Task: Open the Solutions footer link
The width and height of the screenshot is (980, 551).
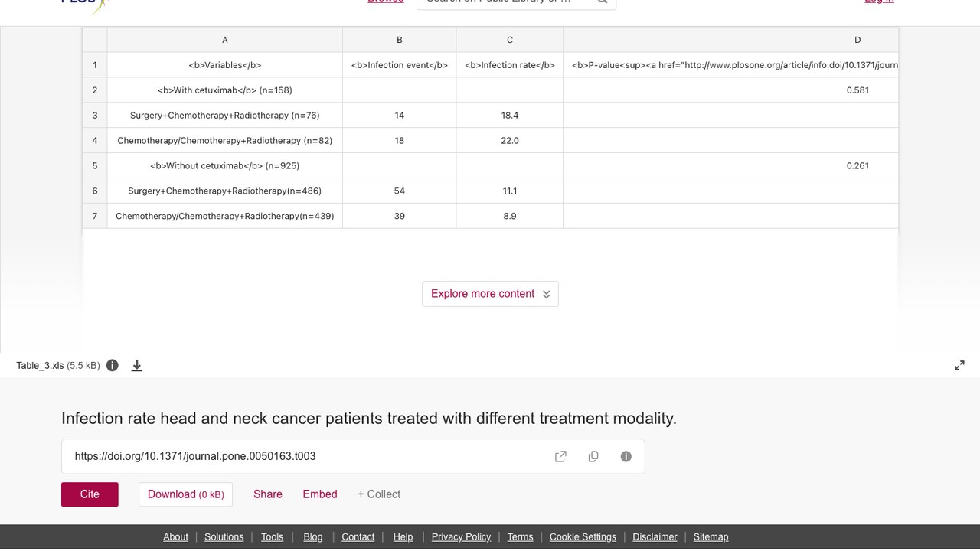Action: 224,537
